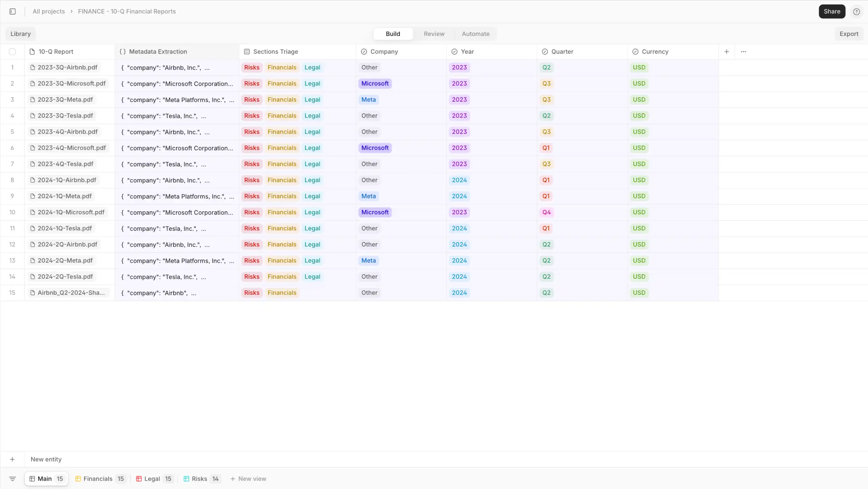Tick the select-all checkbox in header
The image size is (868, 489).
[x=12, y=51]
